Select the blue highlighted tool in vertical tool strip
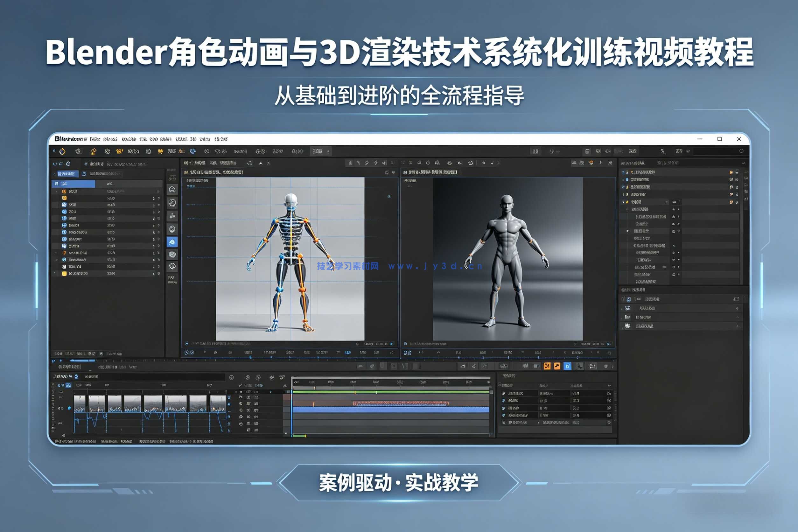 coord(172,242)
